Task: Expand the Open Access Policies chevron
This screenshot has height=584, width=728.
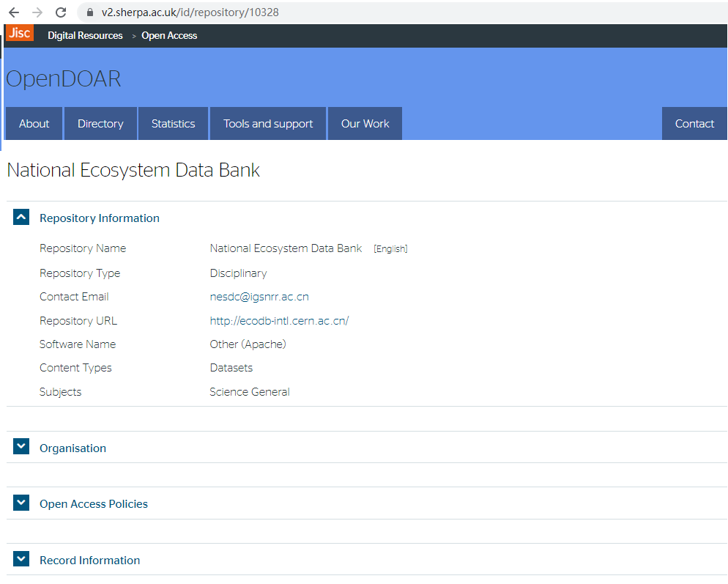Action: (x=21, y=503)
